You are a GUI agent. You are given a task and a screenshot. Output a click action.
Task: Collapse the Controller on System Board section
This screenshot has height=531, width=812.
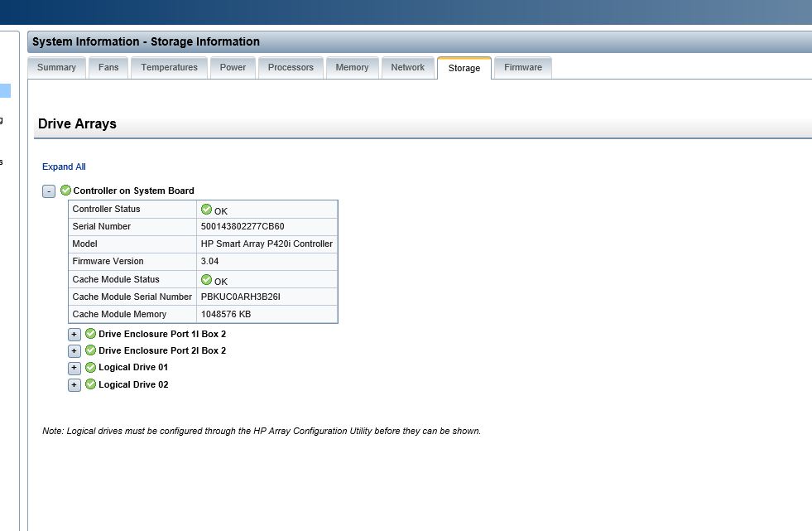click(x=49, y=191)
